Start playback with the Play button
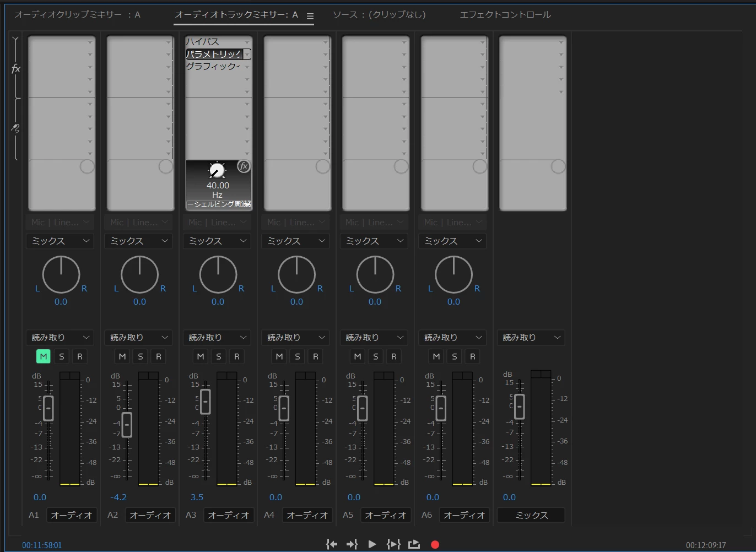Screen dimensions: 756x552 coord(372,544)
